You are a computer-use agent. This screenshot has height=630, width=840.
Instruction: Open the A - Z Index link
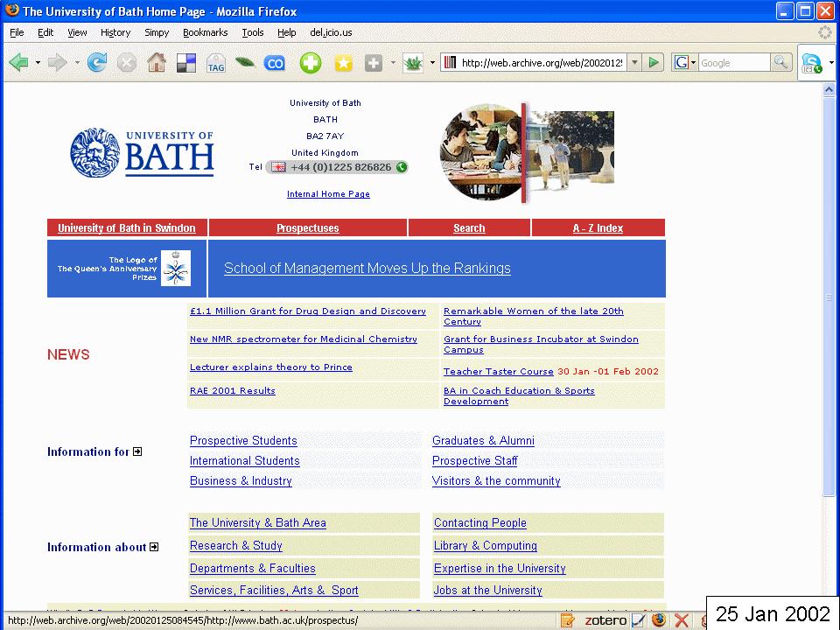coord(598,228)
